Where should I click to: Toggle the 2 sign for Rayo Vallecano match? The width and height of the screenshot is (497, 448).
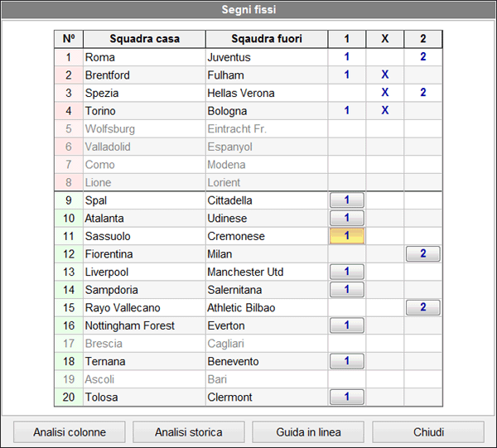pyautogui.click(x=422, y=308)
